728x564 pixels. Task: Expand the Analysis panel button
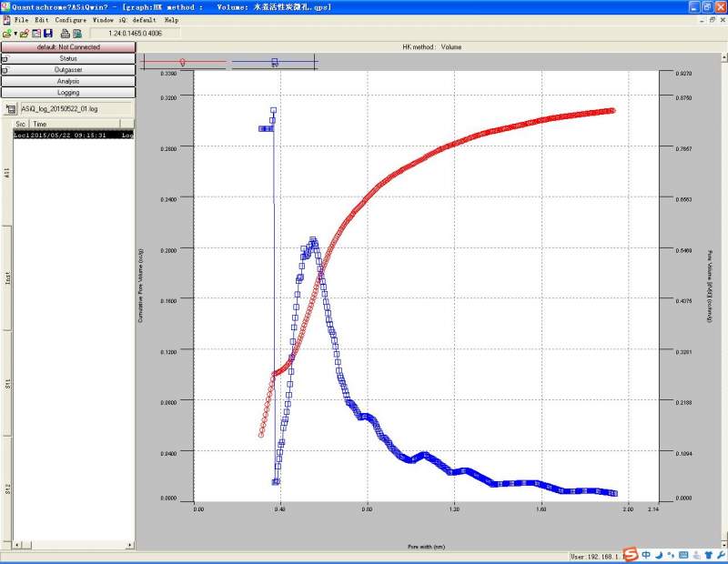tap(68, 81)
